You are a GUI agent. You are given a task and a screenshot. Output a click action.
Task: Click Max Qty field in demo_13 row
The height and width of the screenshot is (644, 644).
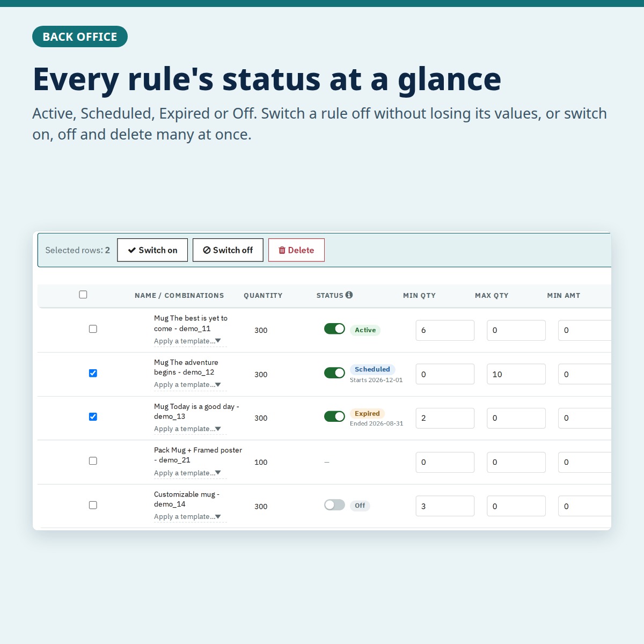[516, 418]
